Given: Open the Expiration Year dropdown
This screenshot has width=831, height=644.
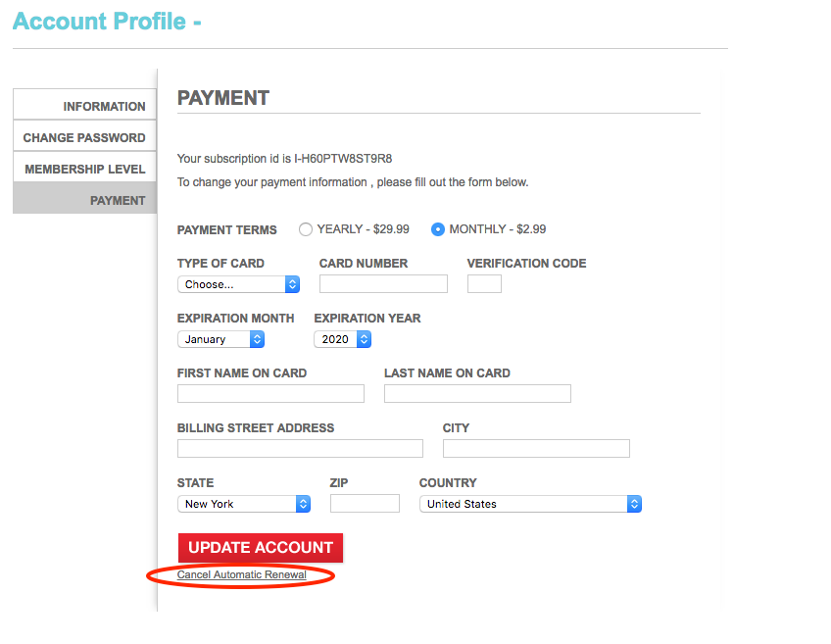Looking at the screenshot, I should [343, 339].
